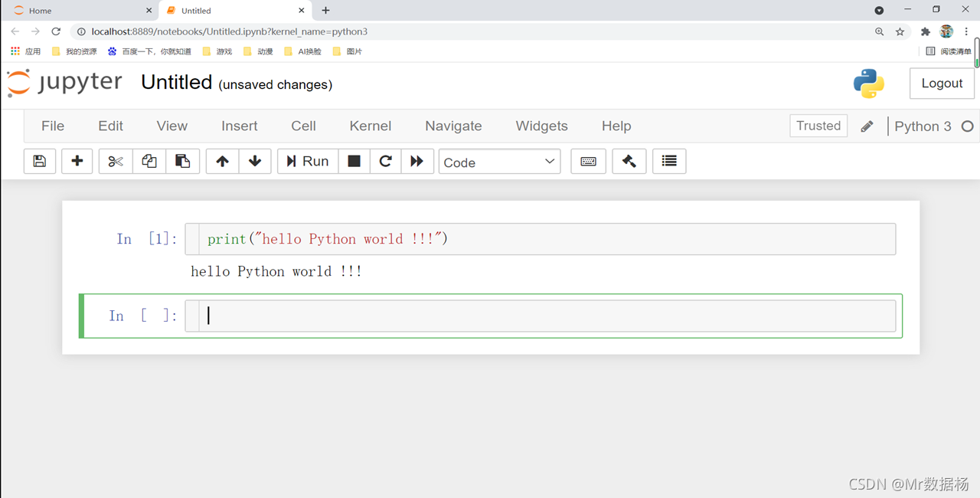Click the Logout button
The image size is (980, 498).
(942, 83)
